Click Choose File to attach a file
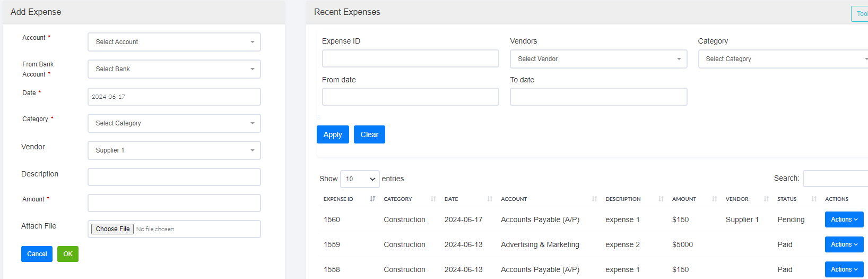 [x=112, y=229]
